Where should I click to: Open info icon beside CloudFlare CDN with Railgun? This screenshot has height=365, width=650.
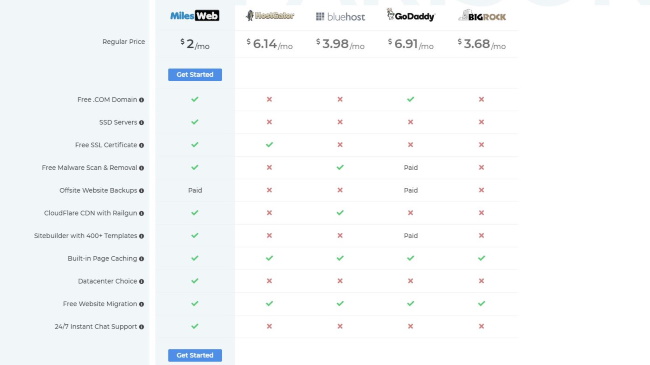coord(141,213)
